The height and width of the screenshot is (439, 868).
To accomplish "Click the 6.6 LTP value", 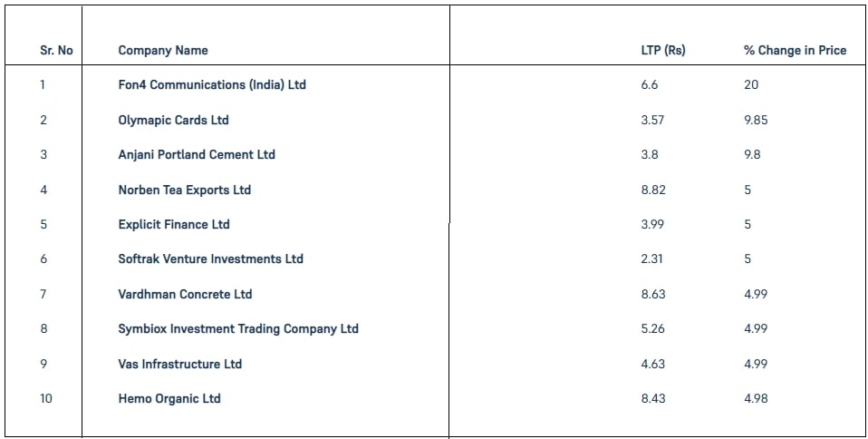I will [650, 85].
